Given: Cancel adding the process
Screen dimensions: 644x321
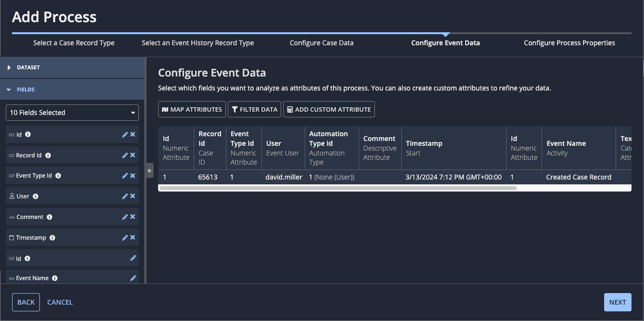Looking at the screenshot, I should tap(60, 302).
